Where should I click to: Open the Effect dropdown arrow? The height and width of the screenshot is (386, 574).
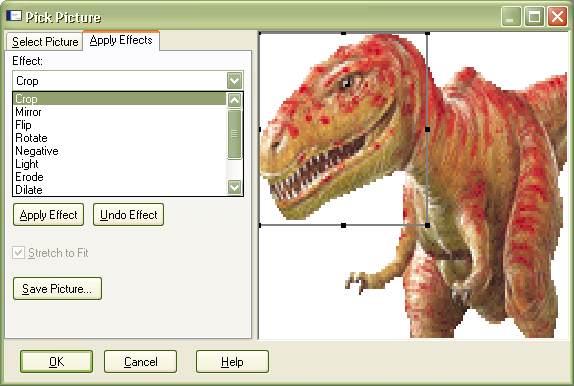[x=234, y=81]
